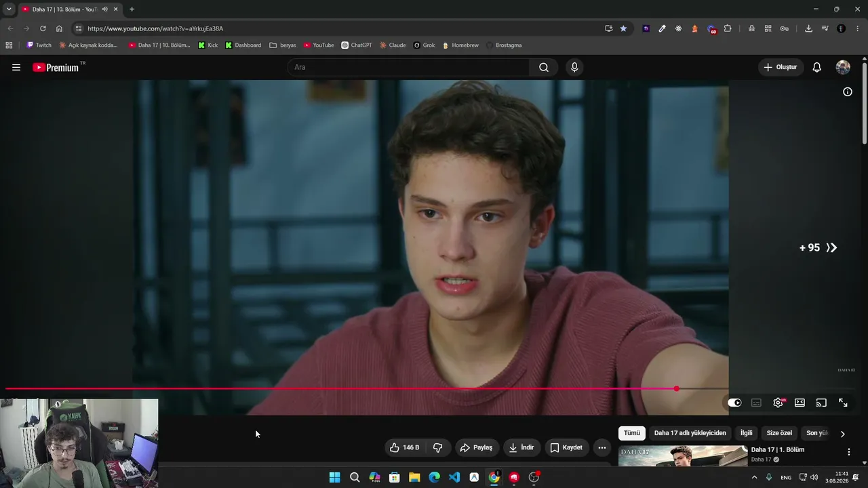
Task: Toggle YouTube autoplay switch in player
Action: [735, 403]
